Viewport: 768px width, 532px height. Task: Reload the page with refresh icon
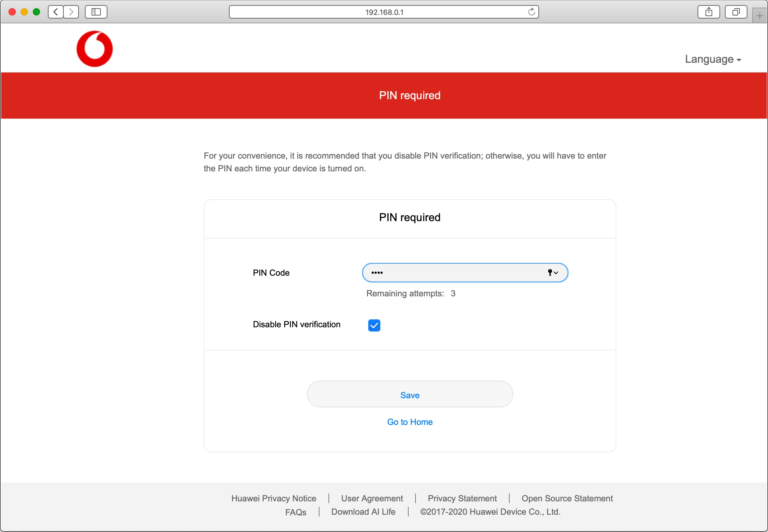click(x=531, y=12)
